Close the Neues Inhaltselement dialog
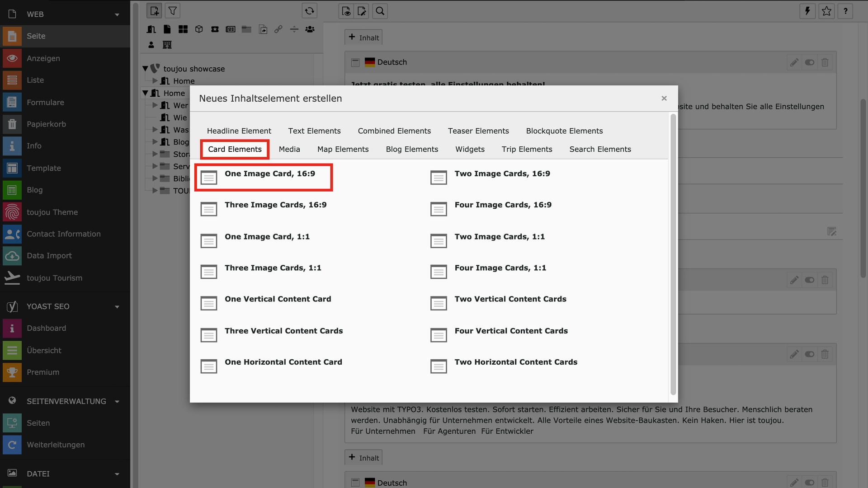The height and width of the screenshot is (488, 868). point(664,98)
